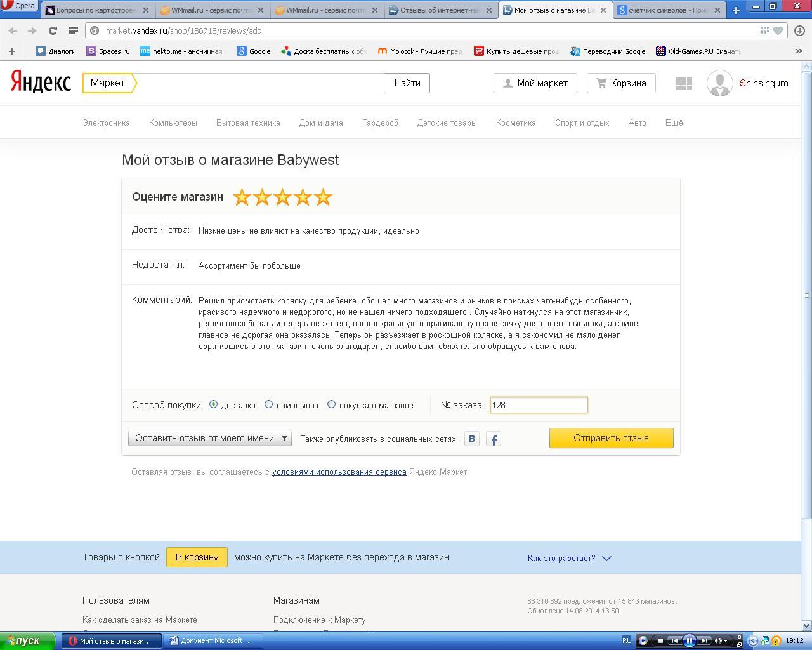Click the Маркет search field
This screenshot has height=650, width=812.
(x=260, y=83)
